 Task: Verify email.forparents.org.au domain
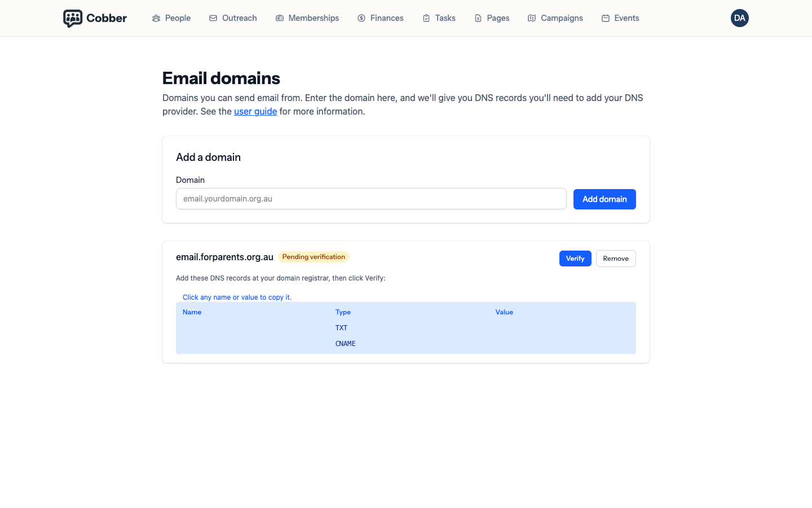575,259
